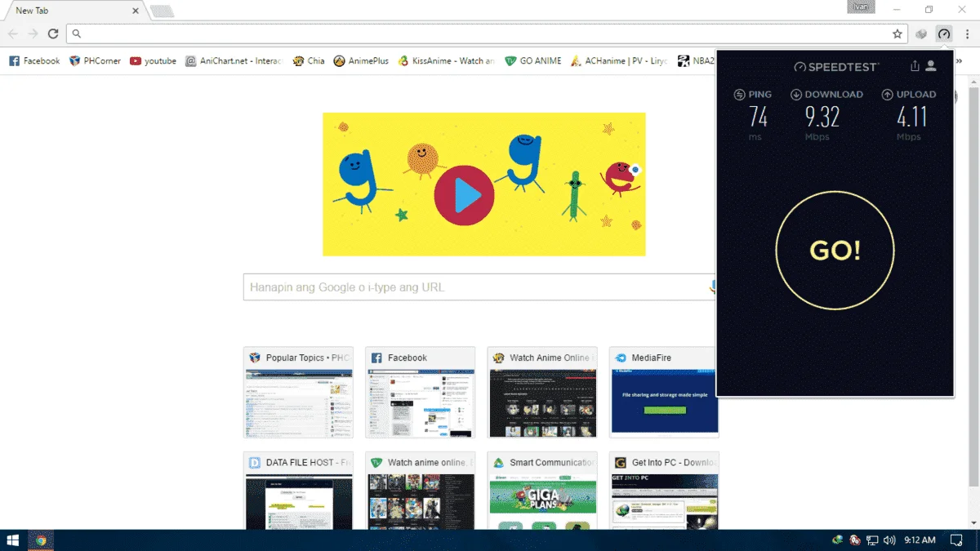
Task: Go forward with the arrow button
Action: point(33,33)
